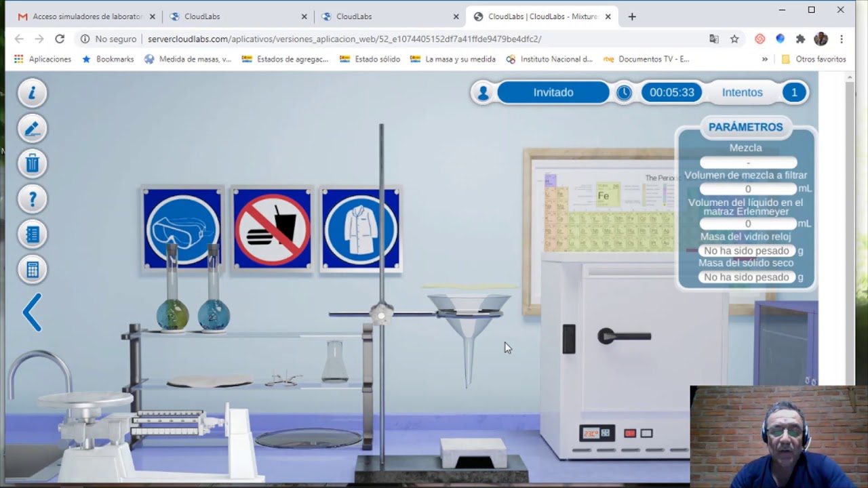The height and width of the screenshot is (488, 868).
Task: Click the trash bin icon
Action: pyautogui.click(x=32, y=163)
